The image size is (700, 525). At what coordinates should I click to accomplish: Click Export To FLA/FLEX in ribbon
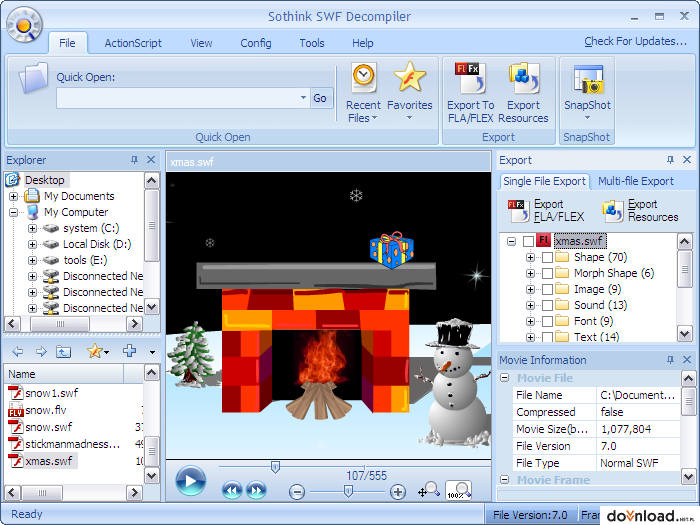click(470, 93)
